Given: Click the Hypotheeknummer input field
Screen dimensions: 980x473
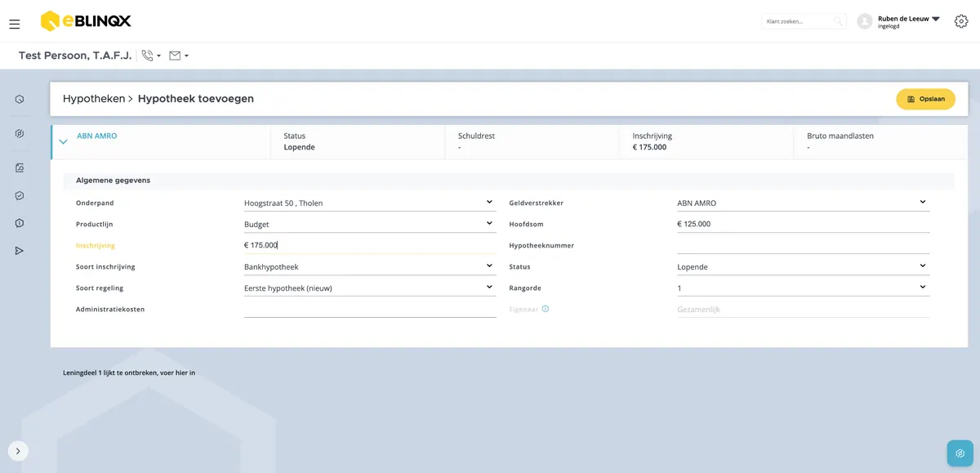Looking at the screenshot, I should pyautogui.click(x=803, y=245).
